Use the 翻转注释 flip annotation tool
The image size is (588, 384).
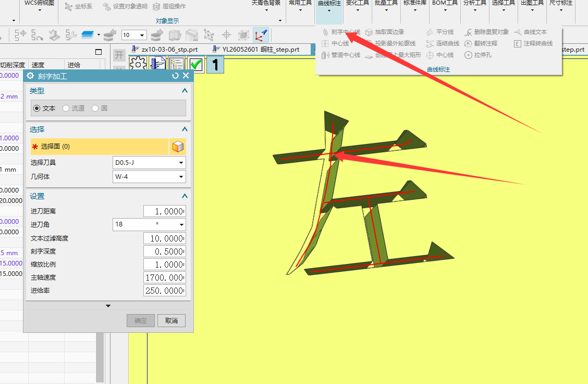tap(481, 43)
